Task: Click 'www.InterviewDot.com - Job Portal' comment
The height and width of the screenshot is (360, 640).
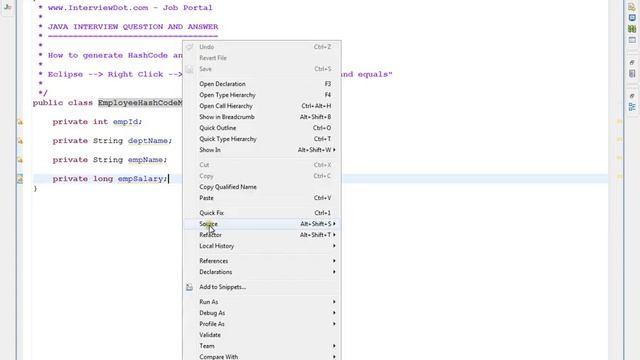Action: 130,8
